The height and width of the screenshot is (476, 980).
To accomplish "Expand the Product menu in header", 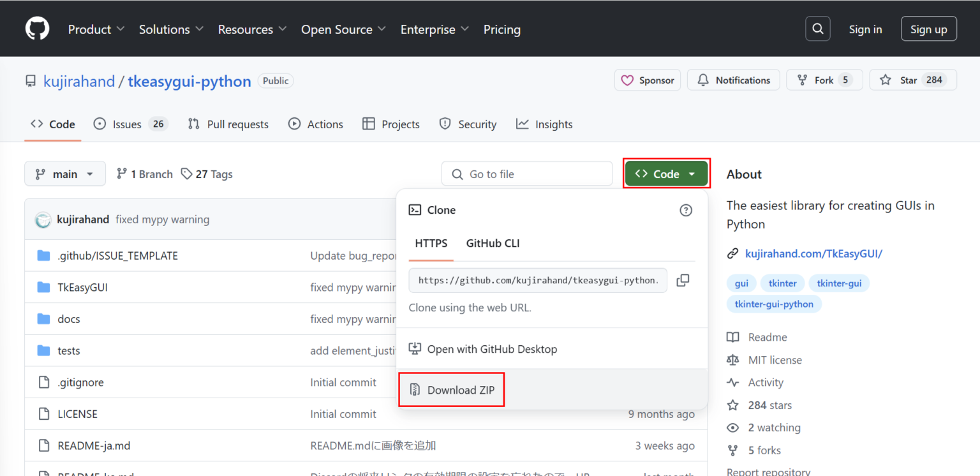I will coord(96,29).
